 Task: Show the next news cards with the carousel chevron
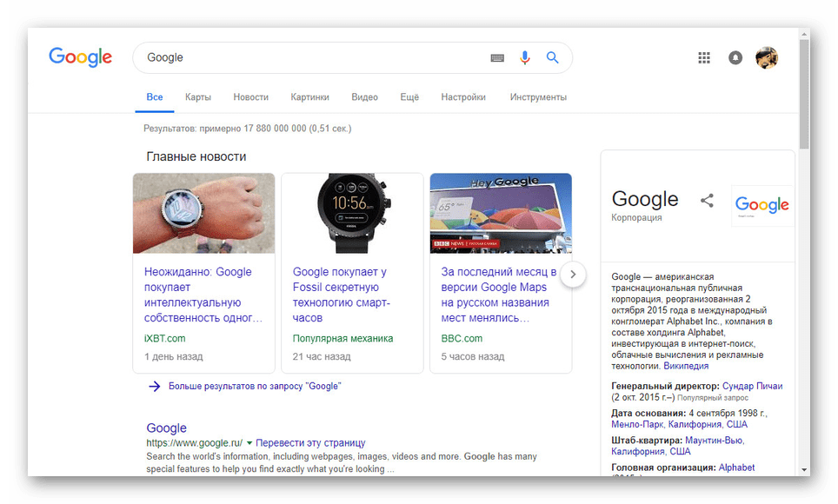click(573, 275)
